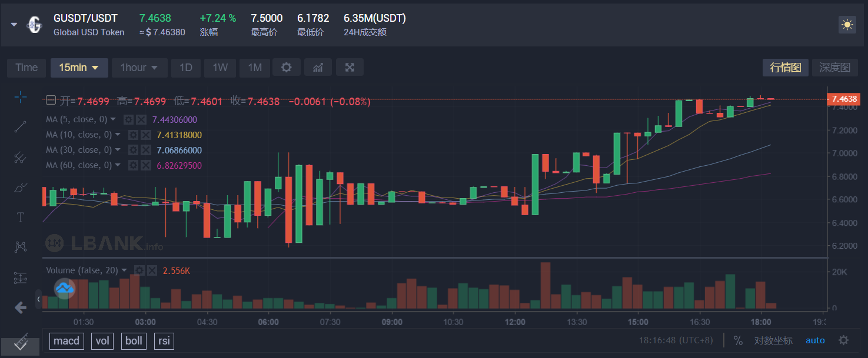Collapse the indicator legend box
Screen dimensions: 868x358
[51, 101]
